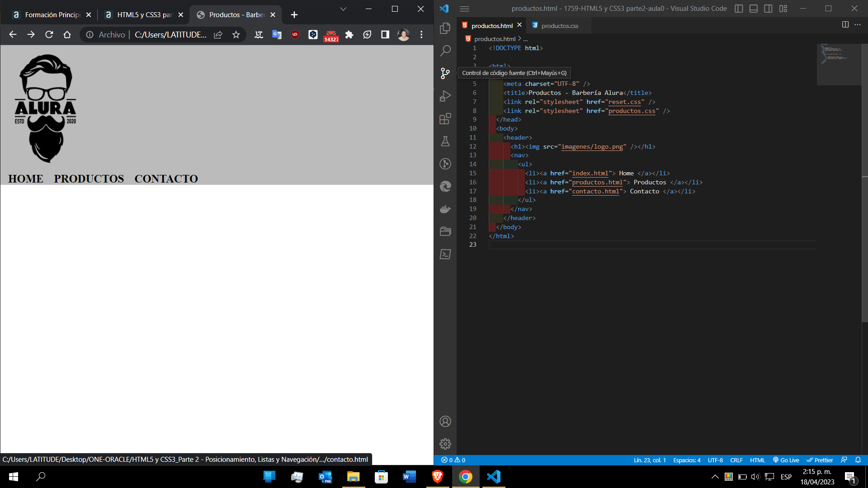Split the editor to the right
Viewport: 868px width, 488px height.
(845, 25)
